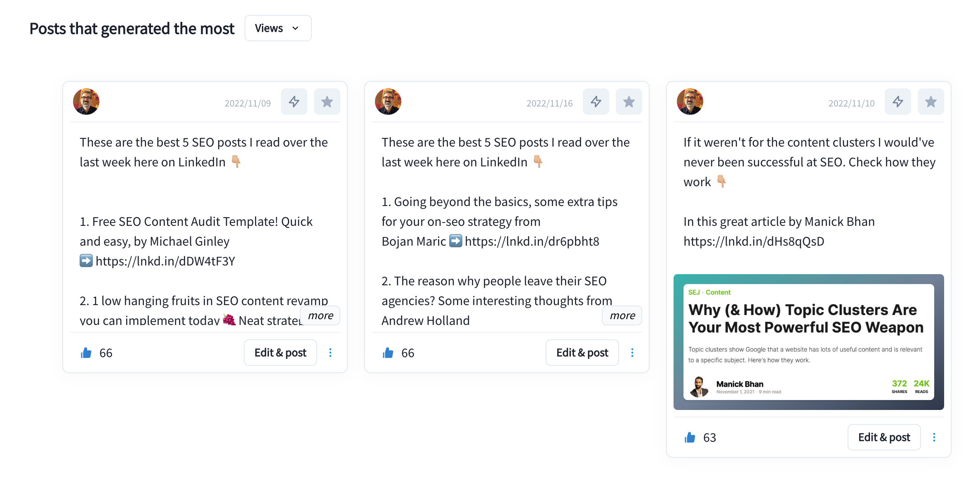Click the author avatar on the 2022/11/16 post
Viewport: 980px width, 488px height.
[388, 102]
